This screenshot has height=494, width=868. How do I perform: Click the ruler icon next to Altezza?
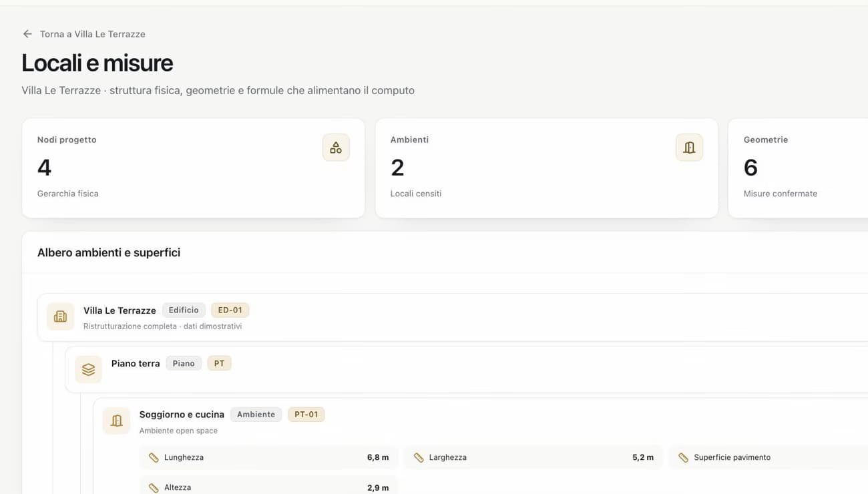click(x=154, y=488)
